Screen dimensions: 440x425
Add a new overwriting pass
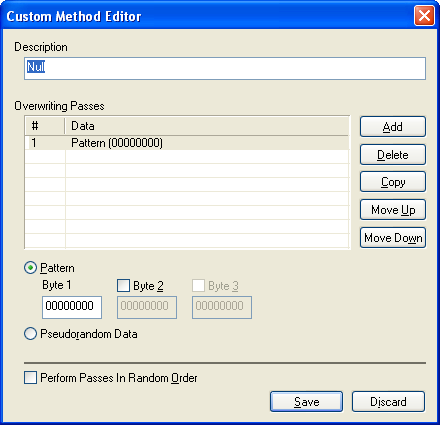(393, 127)
